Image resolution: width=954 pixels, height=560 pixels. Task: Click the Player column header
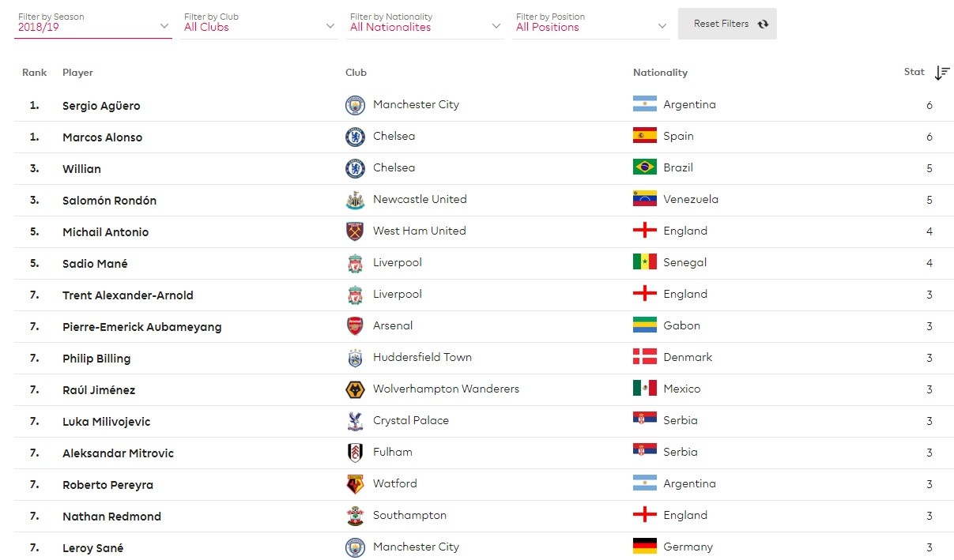[77, 73]
